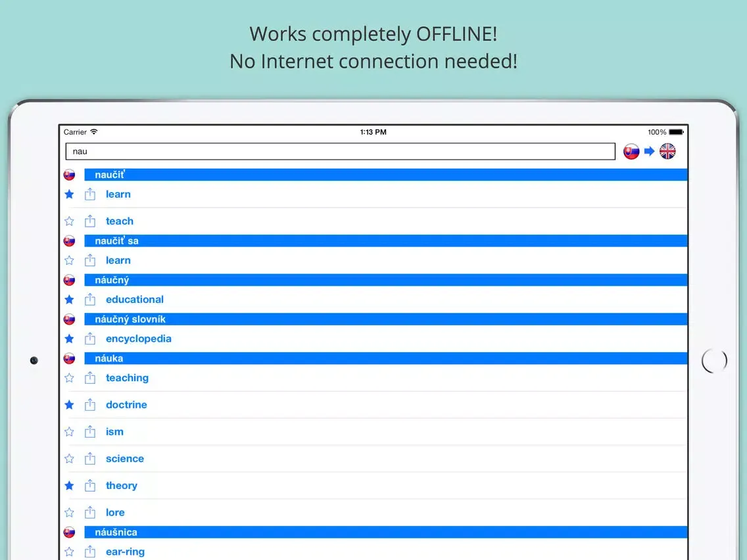The width and height of the screenshot is (747, 560).
Task: Swap translation direction with blue arrow
Action: (x=649, y=151)
